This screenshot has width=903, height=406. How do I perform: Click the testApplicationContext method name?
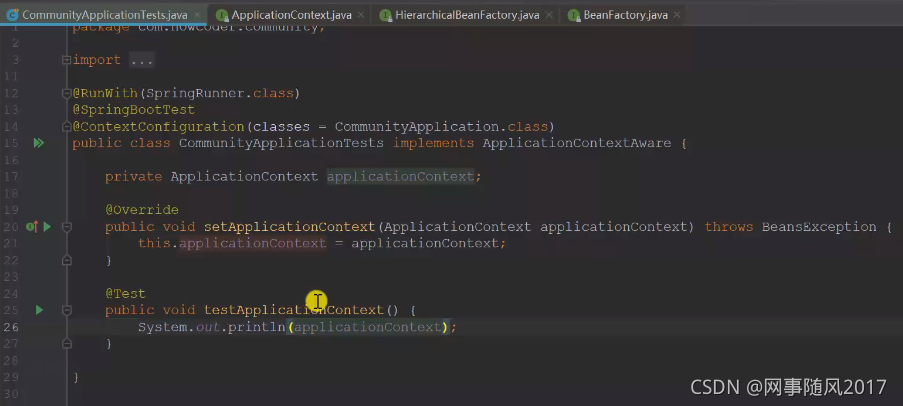[x=294, y=310]
